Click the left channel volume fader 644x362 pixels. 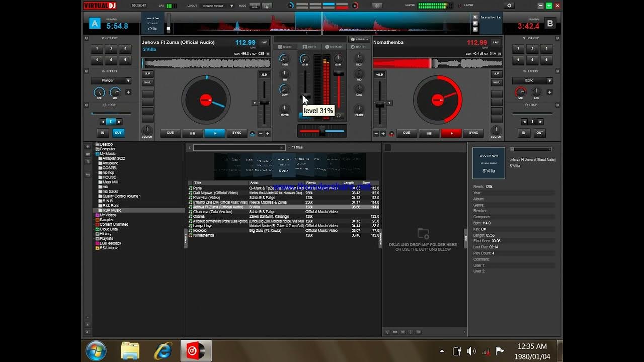pyautogui.click(x=305, y=97)
